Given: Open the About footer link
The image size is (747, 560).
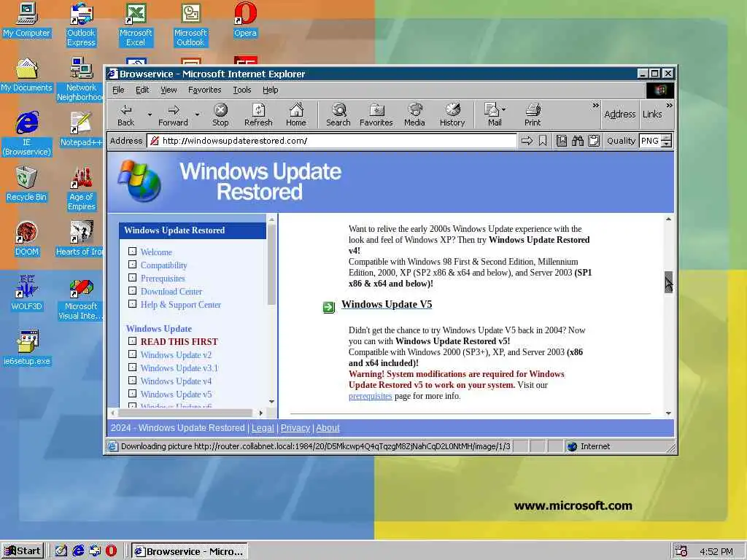Looking at the screenshot, I should [x=328, y=427].
